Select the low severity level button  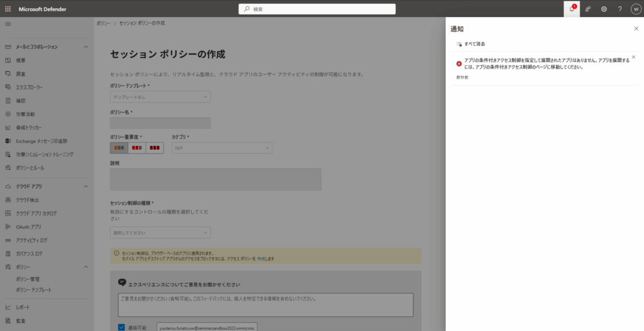(x=119, y=148)
